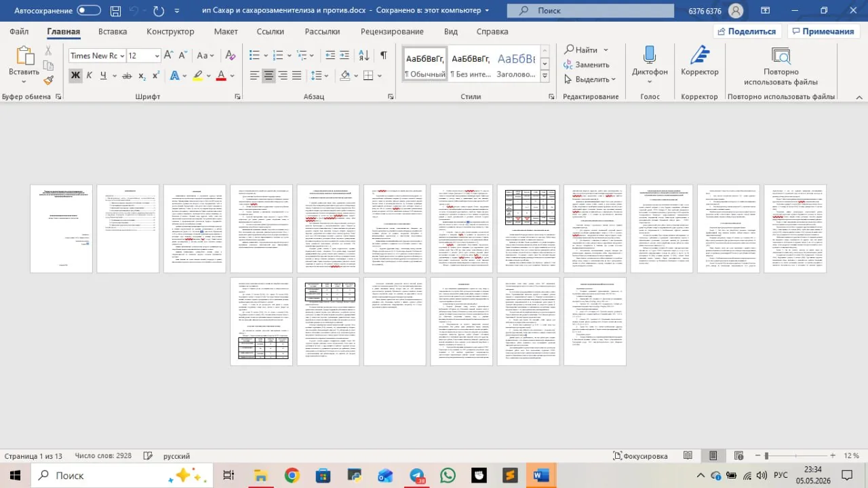This screenshot has width=868, height=488.
Task: Click the Format Painter brush icon
Action: coord(48,80)
